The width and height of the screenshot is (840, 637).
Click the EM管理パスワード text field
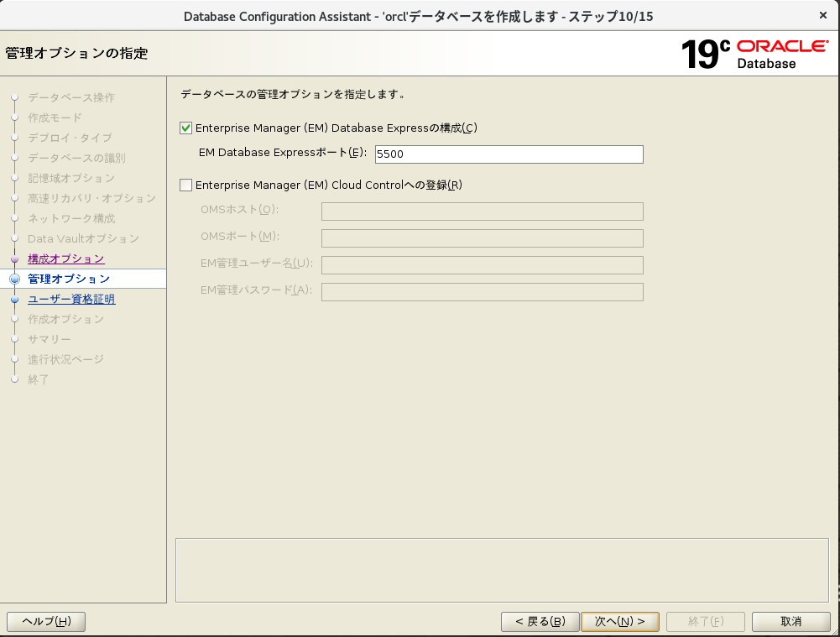[x=482, y=292]
